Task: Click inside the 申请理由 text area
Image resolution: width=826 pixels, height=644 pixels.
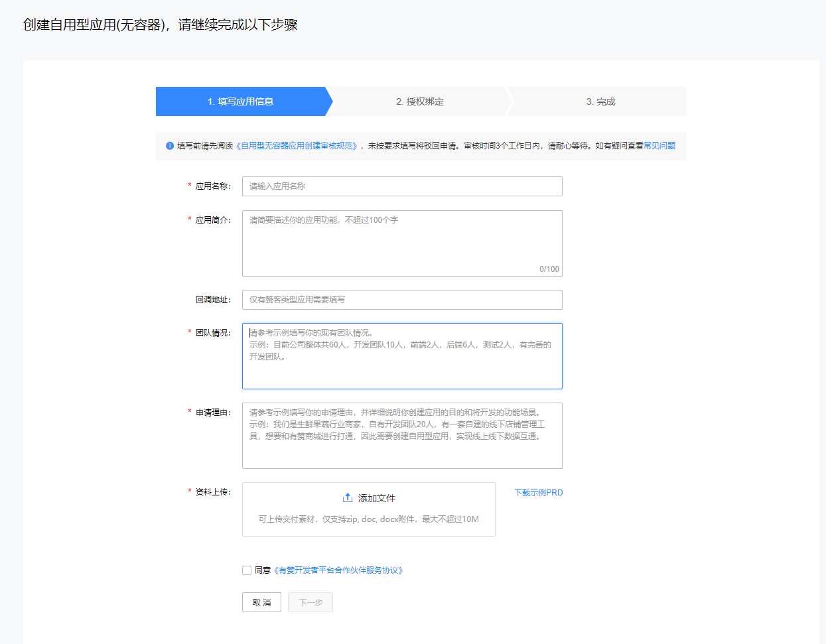Action: point(402,436)
